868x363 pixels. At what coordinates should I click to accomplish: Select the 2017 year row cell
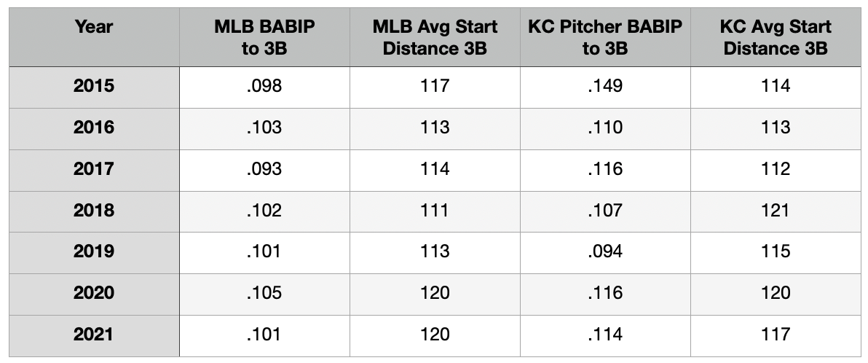tap(94, 169)
